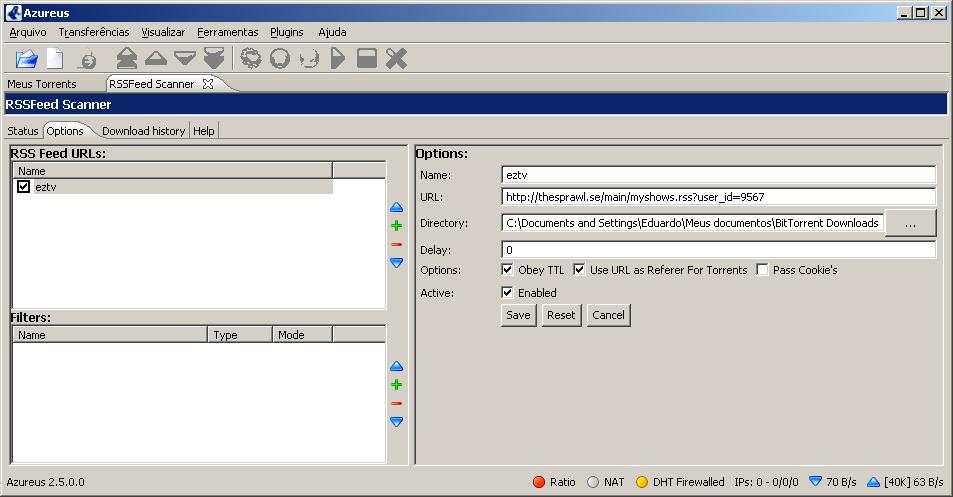Image resolution: width=953 pixels, height=497 pixels.
Task: Select the Options tab
Action: point(65,131)
